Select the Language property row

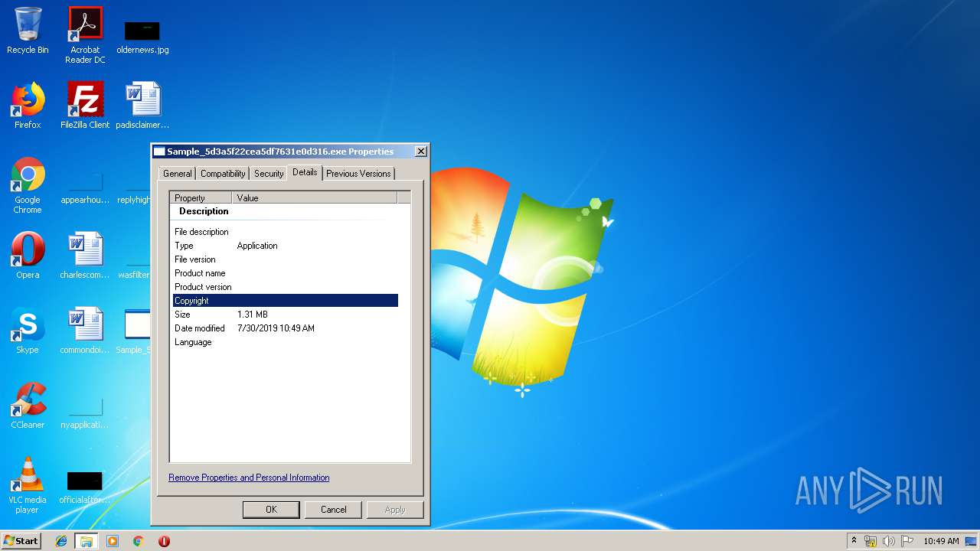click(286, 342)
